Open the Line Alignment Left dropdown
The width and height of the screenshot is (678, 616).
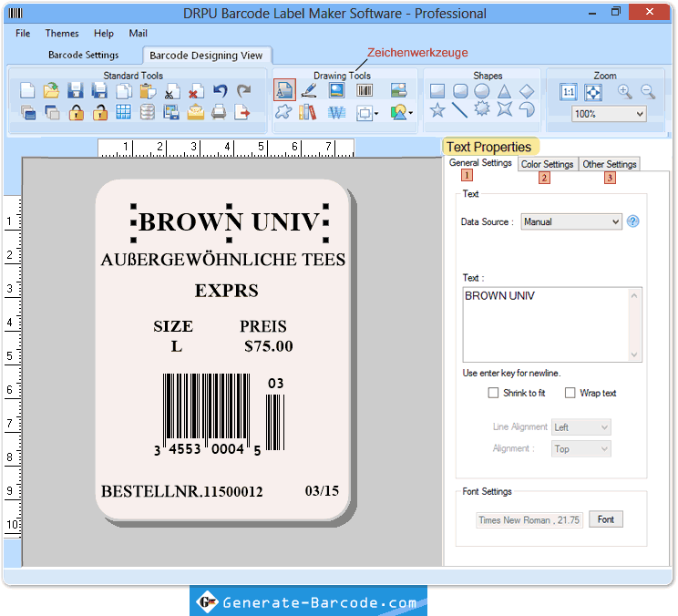(x=580, y=427)
